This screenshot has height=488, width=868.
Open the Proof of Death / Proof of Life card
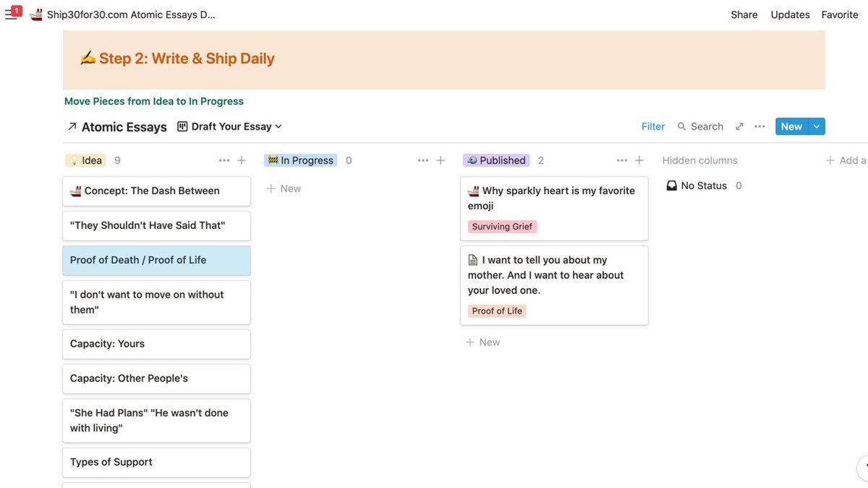[x=156, y=260]
